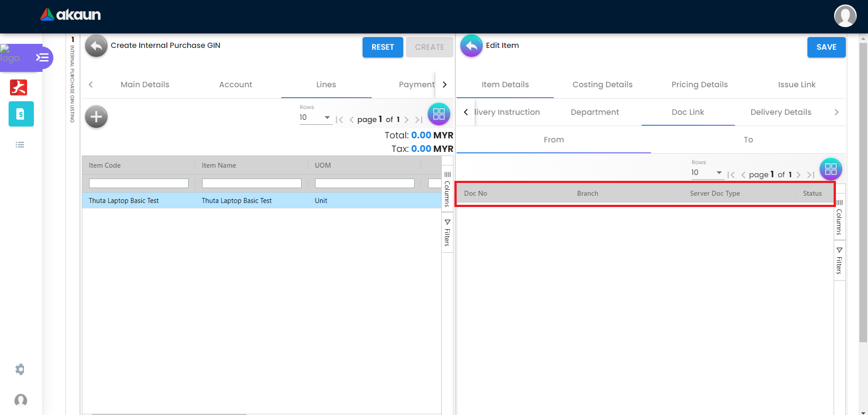Open the teal document icon in sidebar
The height and width of the screenshot is (415, 868).
tap(21, 114)
